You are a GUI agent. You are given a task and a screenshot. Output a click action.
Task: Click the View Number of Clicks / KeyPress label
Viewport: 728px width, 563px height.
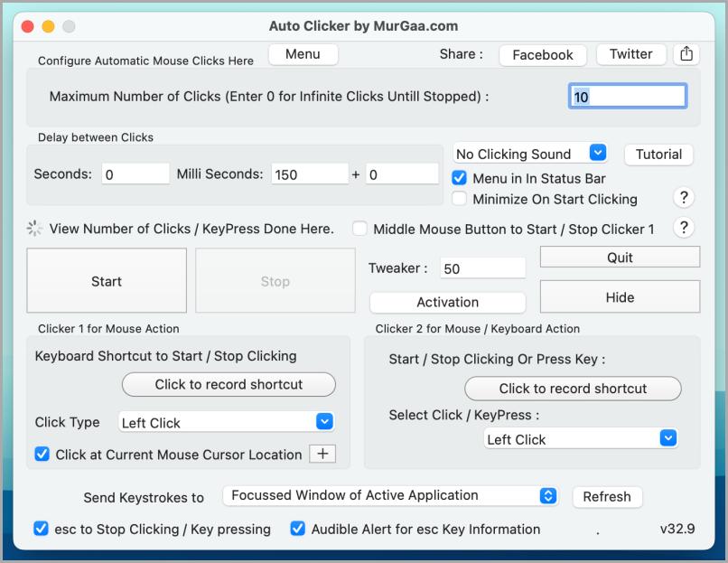click(191, 229)
